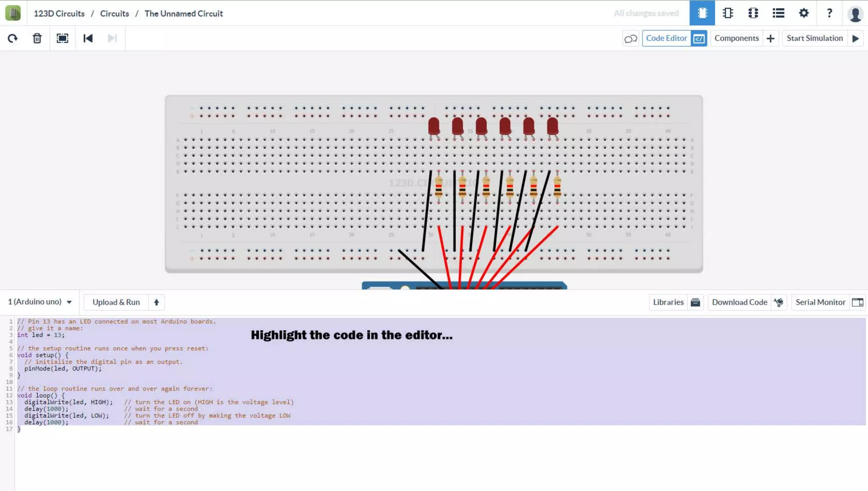Open the 1 (Arduino uno) dropdown
This screenshot has width=868, height=491.
point(40,302)
